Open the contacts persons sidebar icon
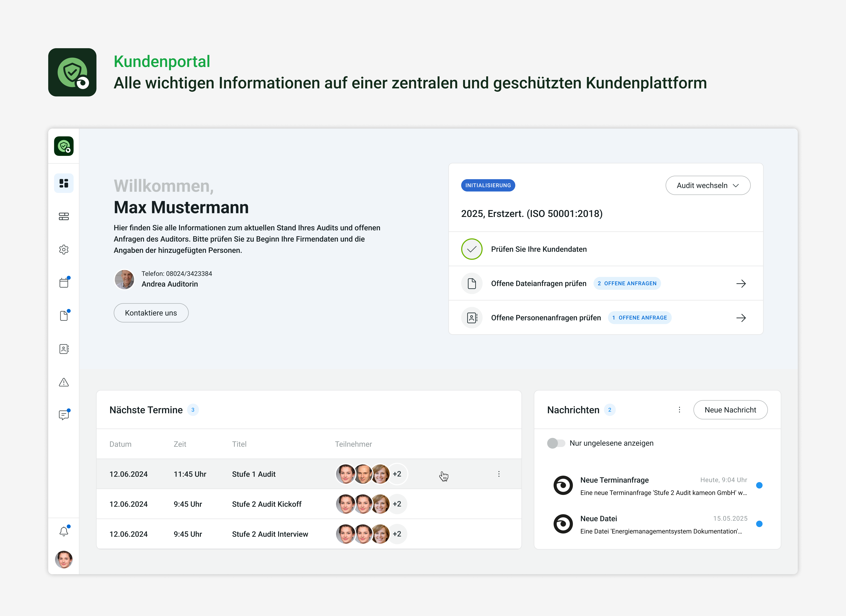Viewport: 846px width, 616px height. tap(64, 349)
